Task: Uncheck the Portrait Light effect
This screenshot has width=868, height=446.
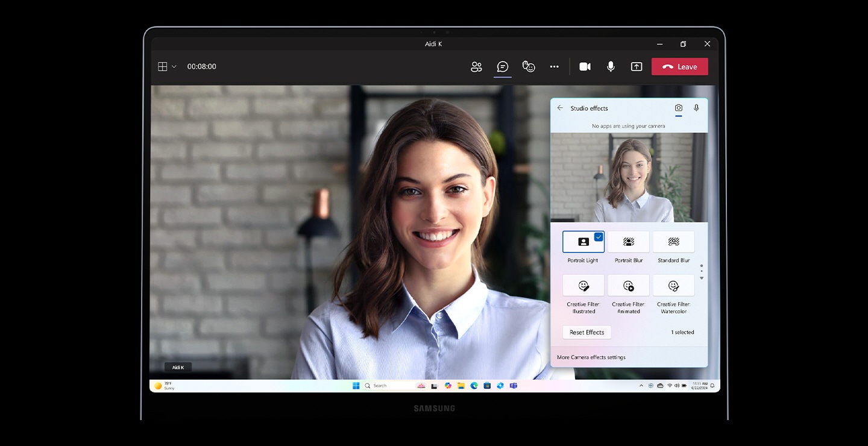Action: 583,242
